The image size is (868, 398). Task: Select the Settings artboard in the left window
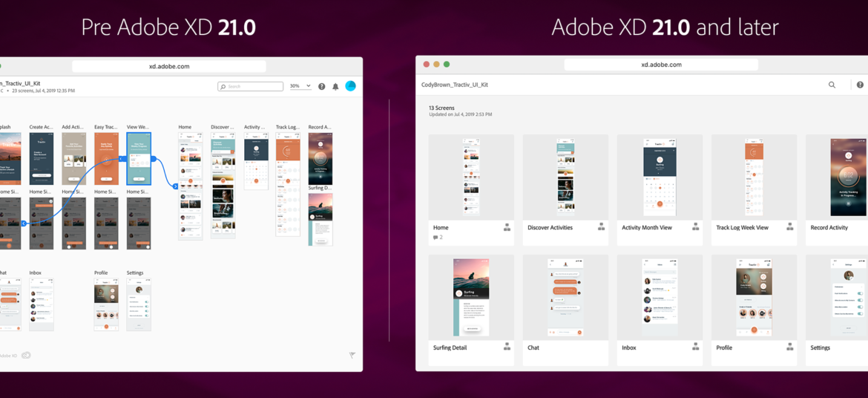139,304
